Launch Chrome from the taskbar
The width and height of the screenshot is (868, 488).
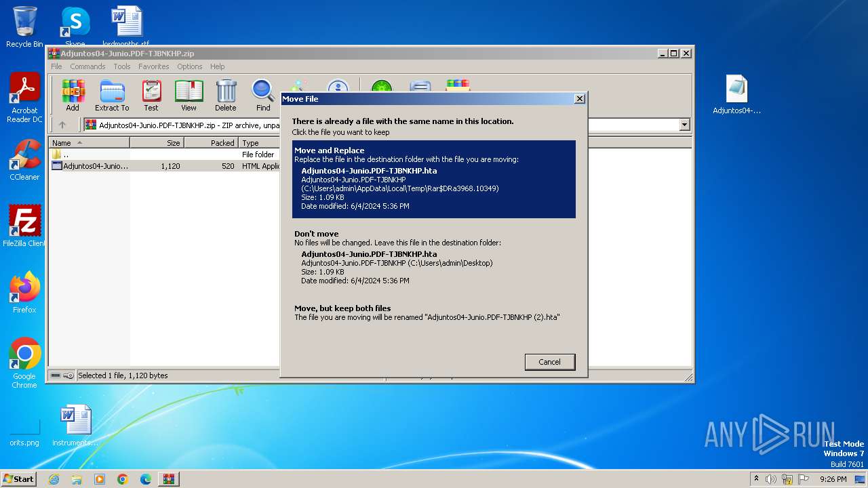[x=123, y=479]
